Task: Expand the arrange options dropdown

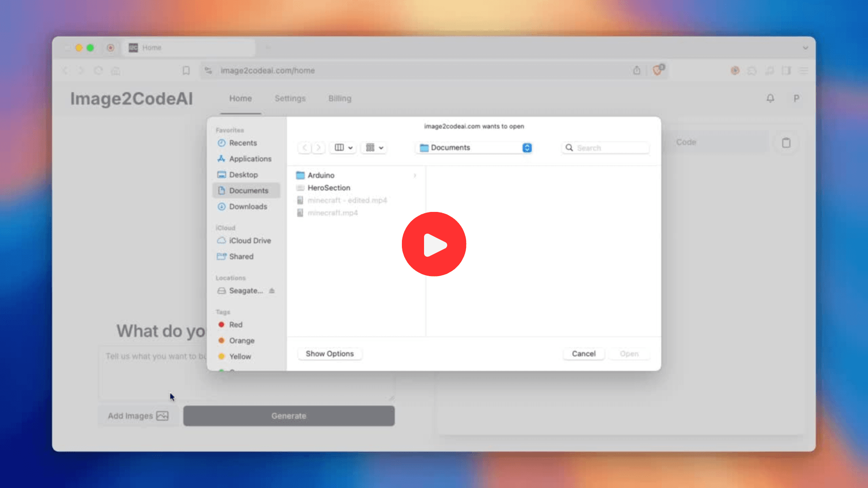Action: 374,147
